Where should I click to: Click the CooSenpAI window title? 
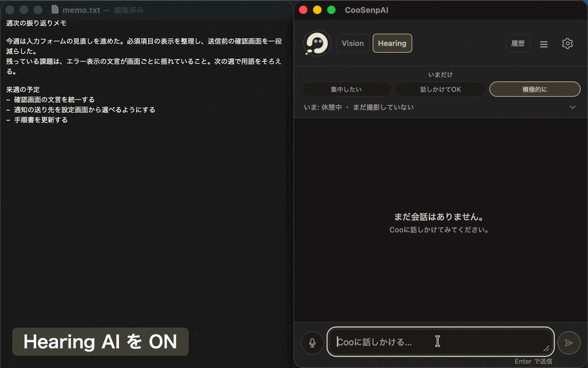(x=366, y=10)
